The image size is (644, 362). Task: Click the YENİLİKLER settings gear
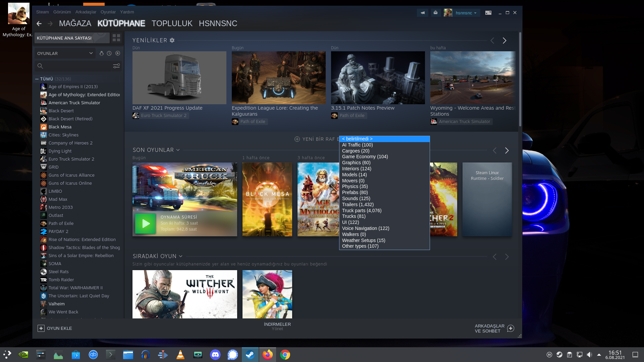(x=172, y=40)
